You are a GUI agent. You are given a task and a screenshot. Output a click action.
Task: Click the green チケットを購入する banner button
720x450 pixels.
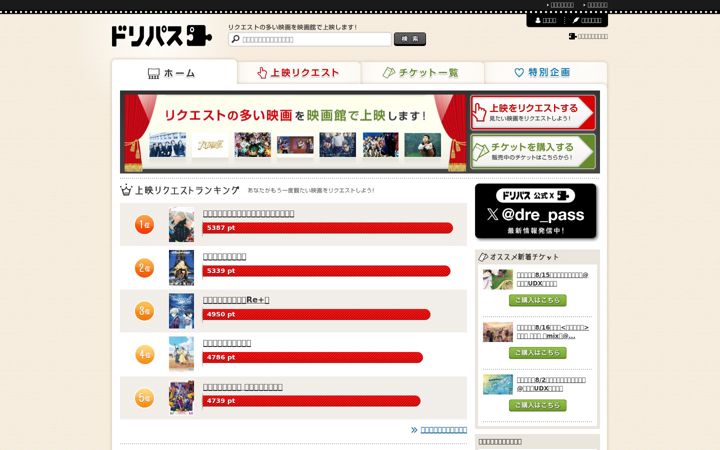pyautogui.click(x=533, y=151)
